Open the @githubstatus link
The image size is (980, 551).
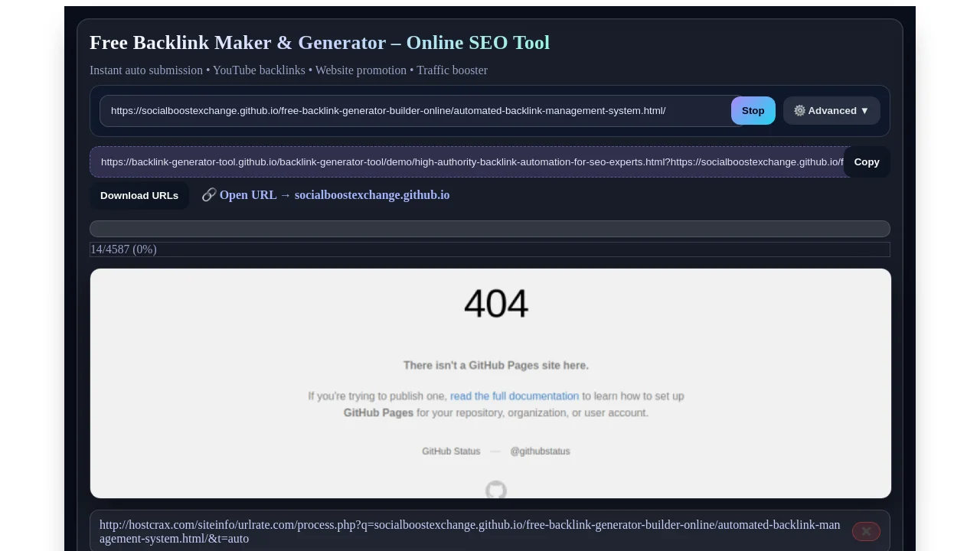pos(541,452)
